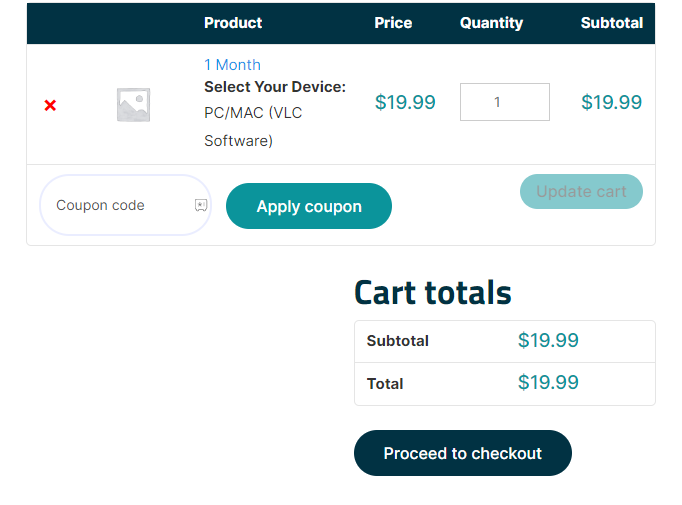Click the Cart totals heading
This screenshot has height=505, width=682.
click(x=432, y=293)
